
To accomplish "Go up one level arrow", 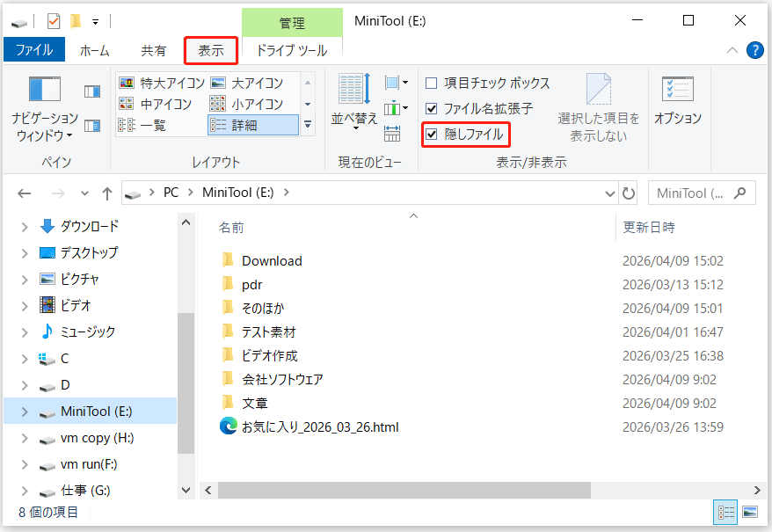I will tap(107, 193).
